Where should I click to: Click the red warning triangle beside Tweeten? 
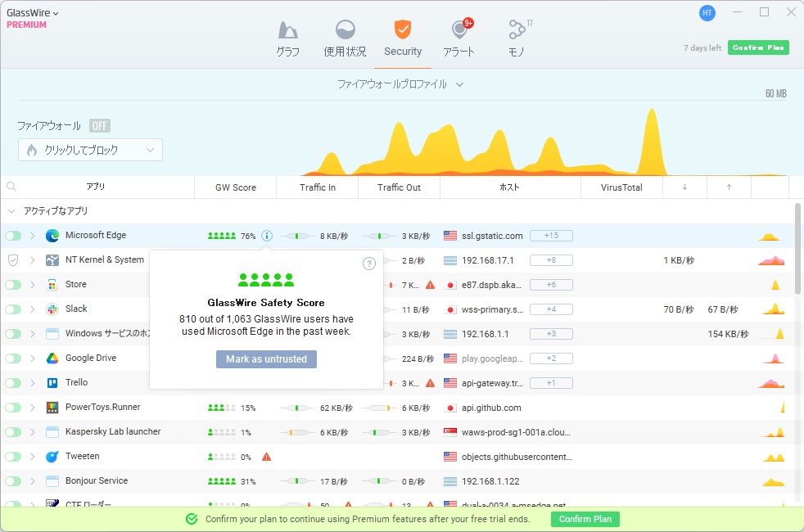266,456
